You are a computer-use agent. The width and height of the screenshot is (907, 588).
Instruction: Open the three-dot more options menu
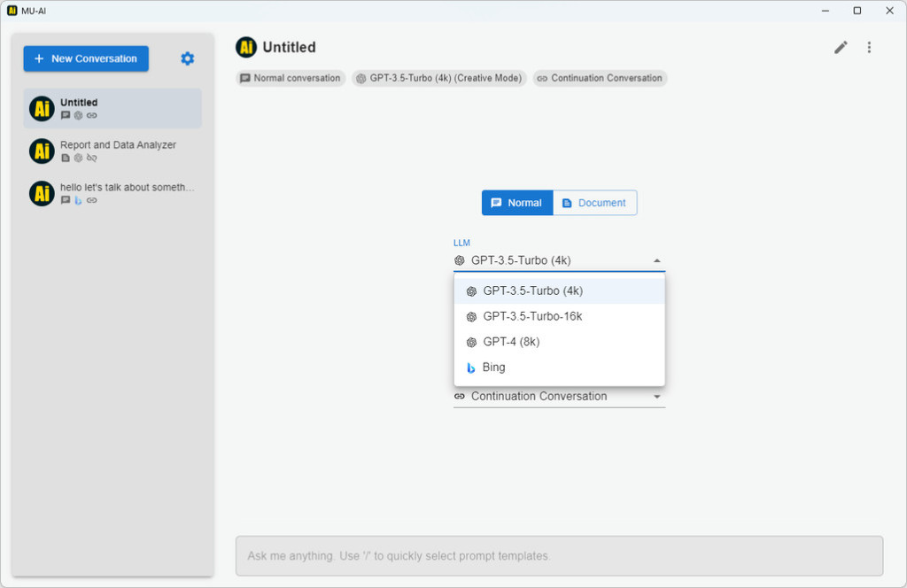click(x=869, y=48)
